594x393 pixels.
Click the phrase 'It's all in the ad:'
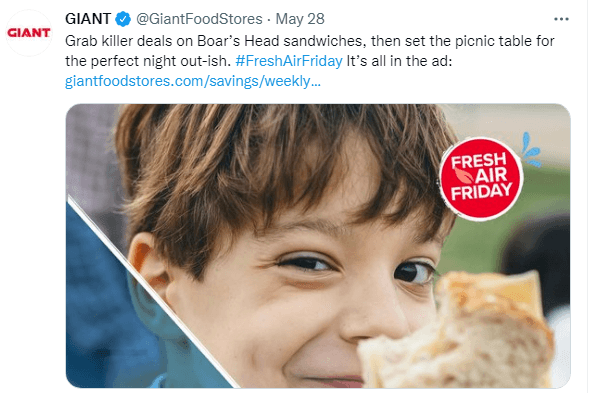(x=399, y=61)
